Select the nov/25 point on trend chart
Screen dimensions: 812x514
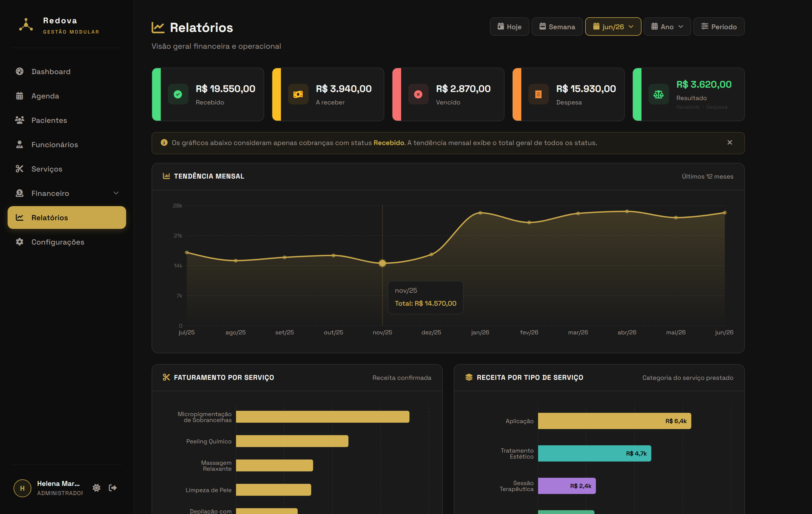382,263
